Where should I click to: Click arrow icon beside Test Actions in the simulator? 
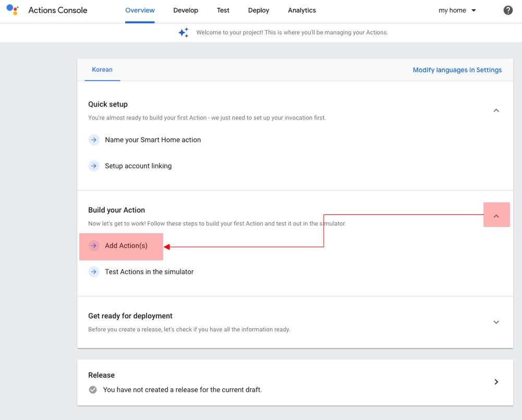click(94, 272)
